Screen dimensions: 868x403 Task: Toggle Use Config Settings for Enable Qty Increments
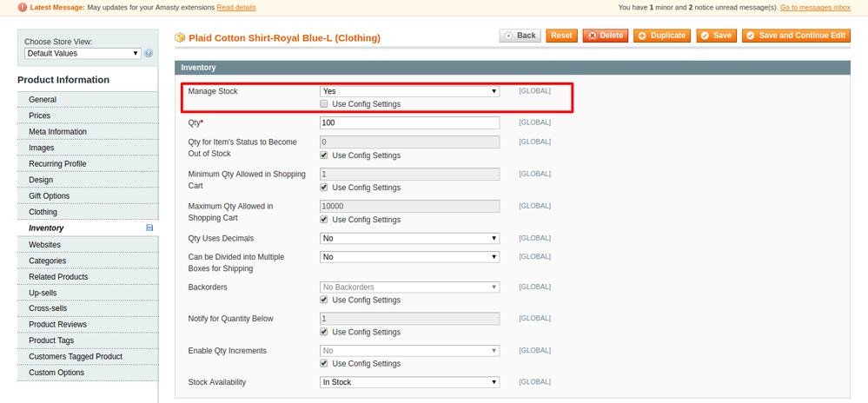coord(324,364)
